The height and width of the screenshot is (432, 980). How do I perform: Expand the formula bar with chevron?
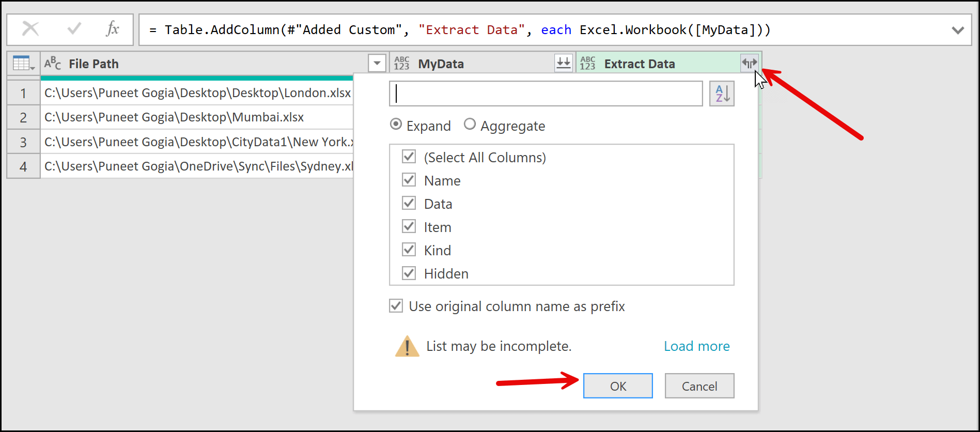pos(958,30)
